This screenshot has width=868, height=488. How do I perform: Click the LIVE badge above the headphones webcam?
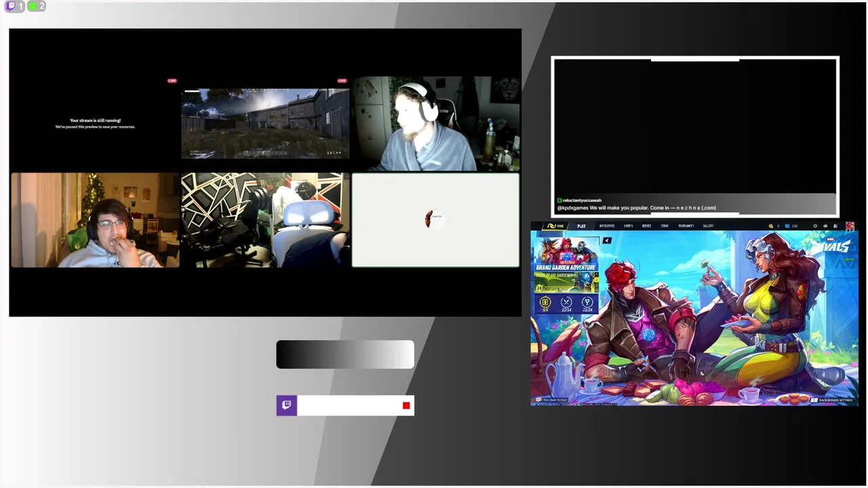(x=342, y=81)
